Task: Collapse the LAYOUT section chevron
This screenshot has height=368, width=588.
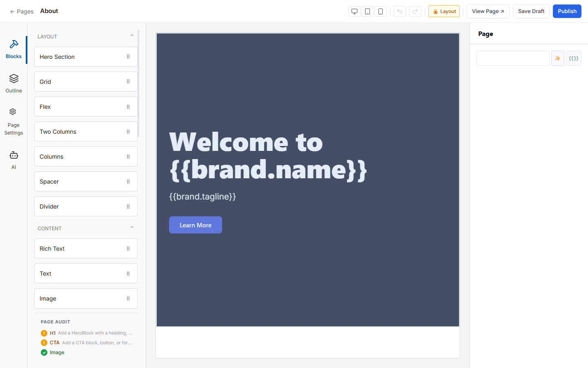Action: click(132, 36)
